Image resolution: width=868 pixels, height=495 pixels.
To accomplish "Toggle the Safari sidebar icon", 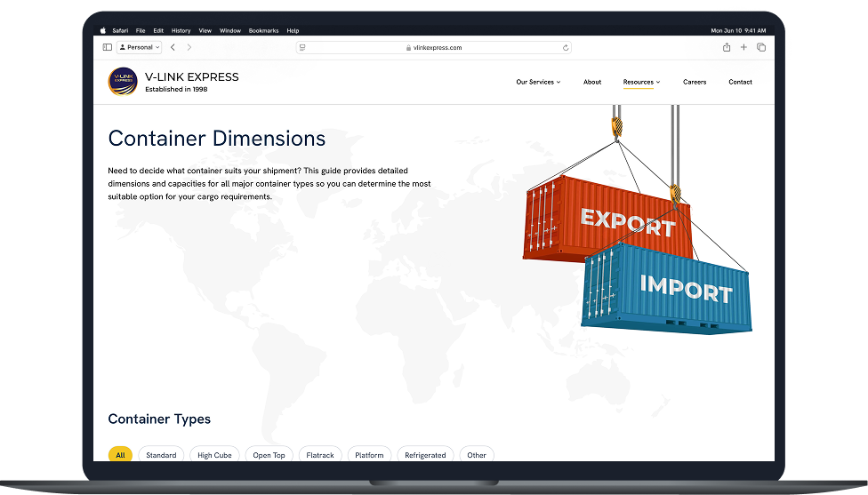I will (x=108, y=47).
